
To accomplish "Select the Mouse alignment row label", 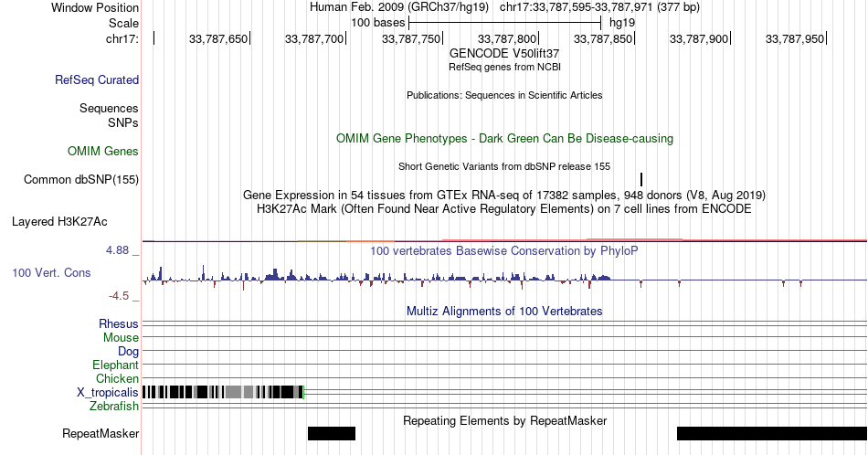I will pos(121,337).
